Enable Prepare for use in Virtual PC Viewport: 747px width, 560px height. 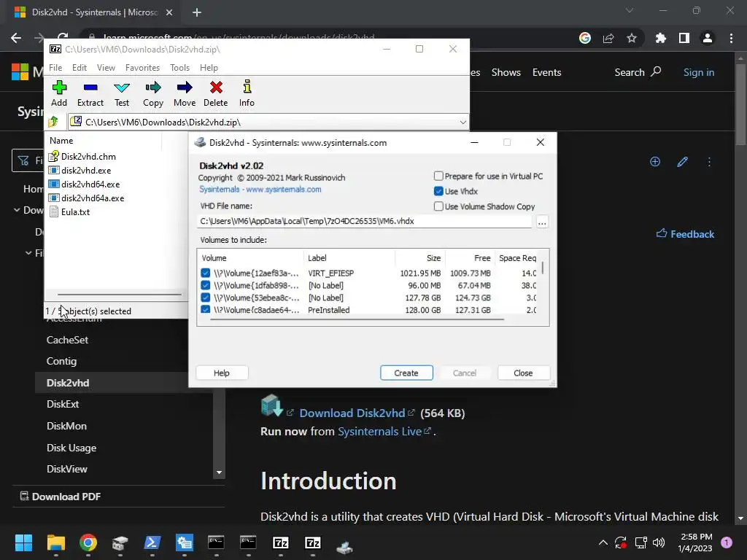point(438,176)
